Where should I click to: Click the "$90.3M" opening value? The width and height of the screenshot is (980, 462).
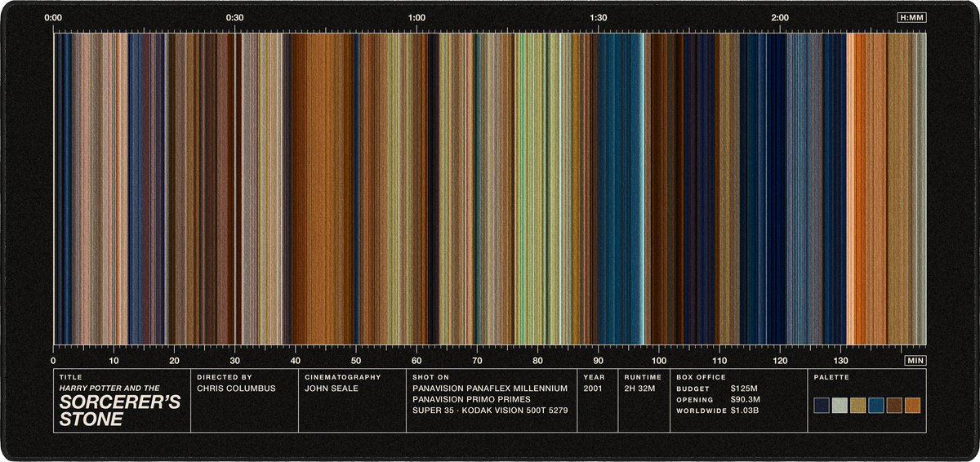[745, 399]
